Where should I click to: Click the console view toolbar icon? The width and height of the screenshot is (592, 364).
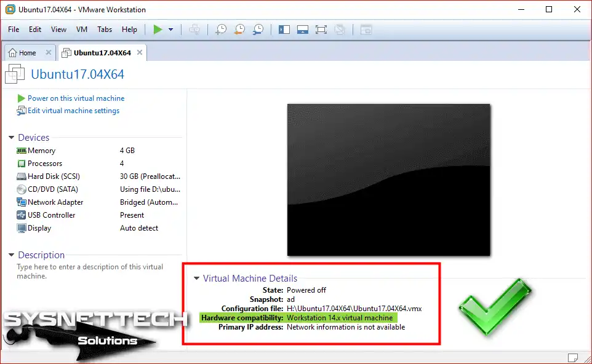click(x=366, y=30)
